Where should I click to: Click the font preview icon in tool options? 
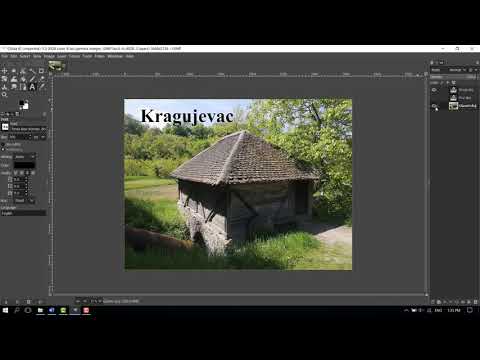pyautogui.click(x=5, y=127)
